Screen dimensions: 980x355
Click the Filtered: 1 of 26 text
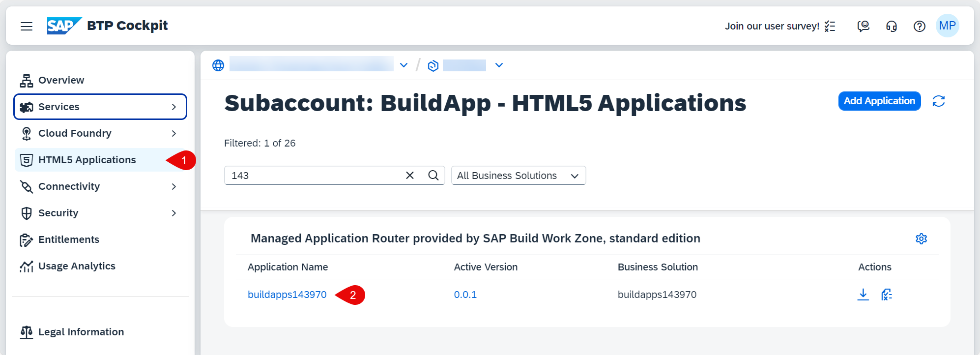click(x=259, y=143)
